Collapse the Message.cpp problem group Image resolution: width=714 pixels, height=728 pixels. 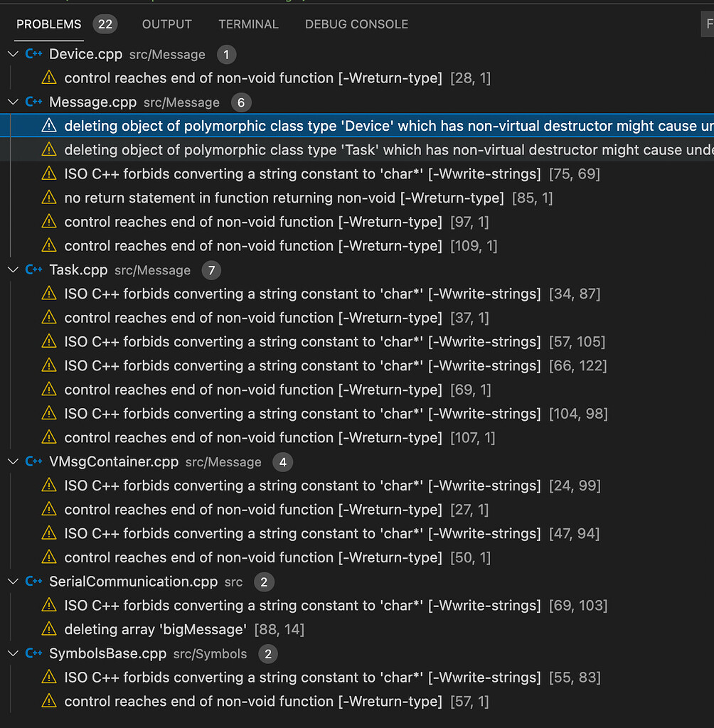(x=13, y=102)
